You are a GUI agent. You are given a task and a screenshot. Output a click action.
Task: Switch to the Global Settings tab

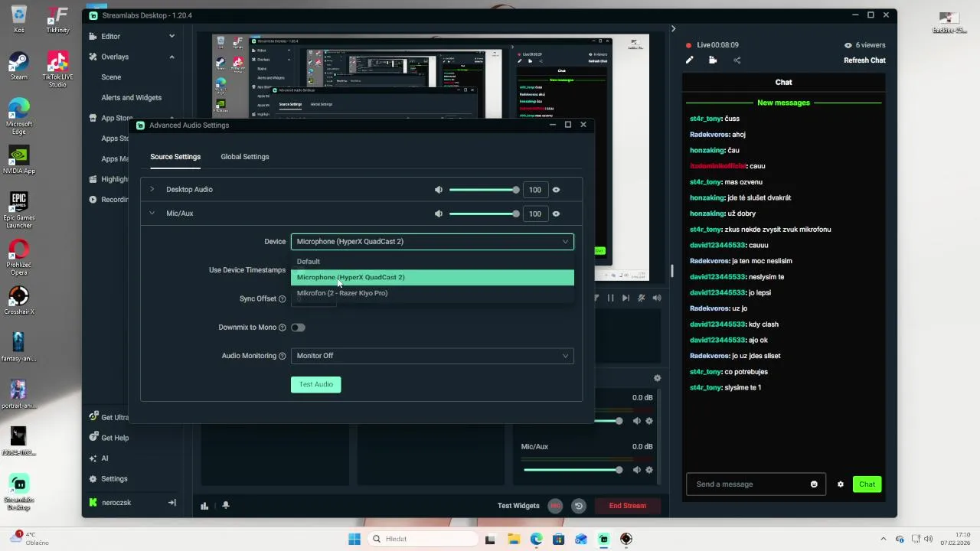(245, 157)
